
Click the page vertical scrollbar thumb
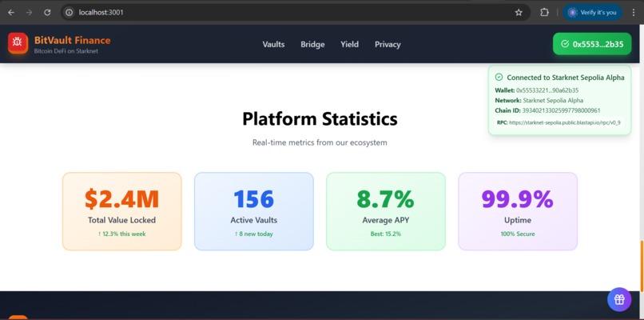click(642, 266)
